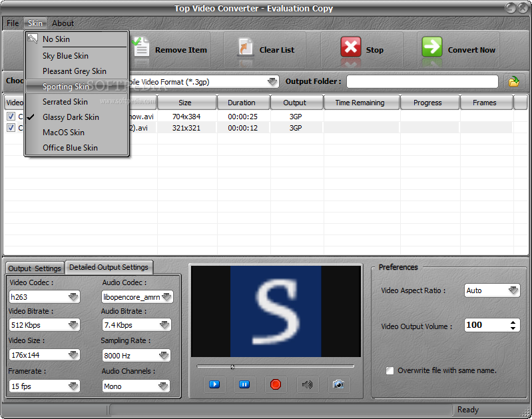The image size is (532, 419).
Task: Click Frames column header
Action: [x=486, y=103]
